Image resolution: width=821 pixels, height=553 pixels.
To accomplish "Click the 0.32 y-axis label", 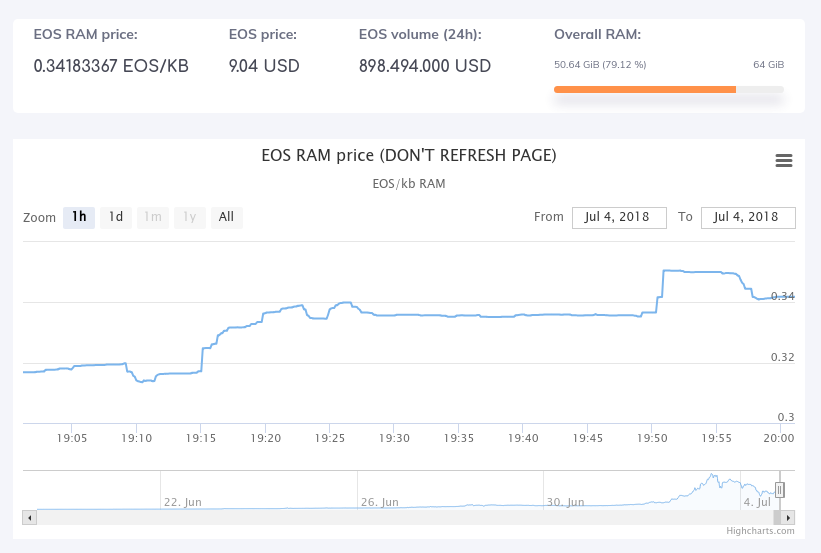I will coord(782,357).
